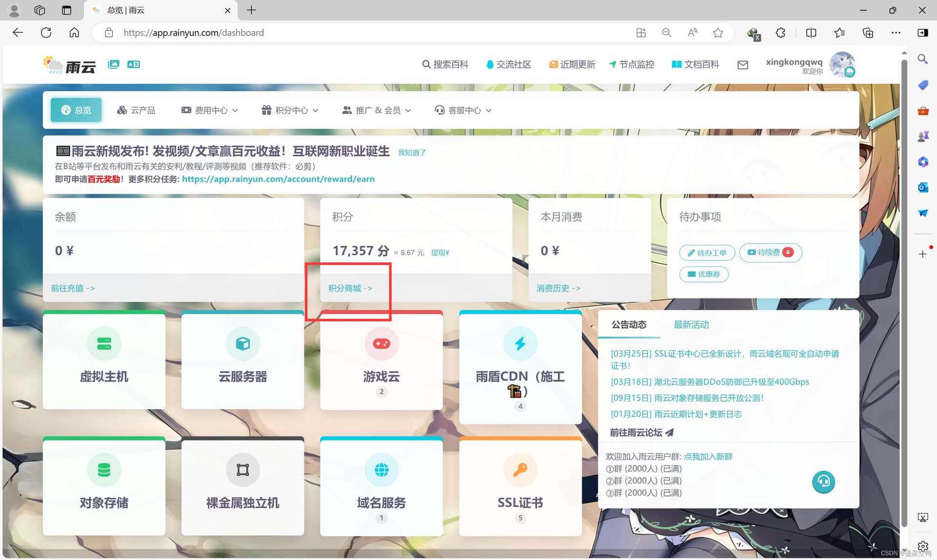Image resolution: width=937 pixels, height=560 pixels.
Task: Click the page vertical scrollbar
Action: coord(904,293)
